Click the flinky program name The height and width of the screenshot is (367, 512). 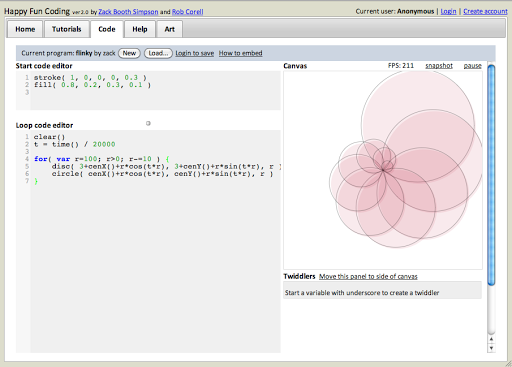(84, 53)
